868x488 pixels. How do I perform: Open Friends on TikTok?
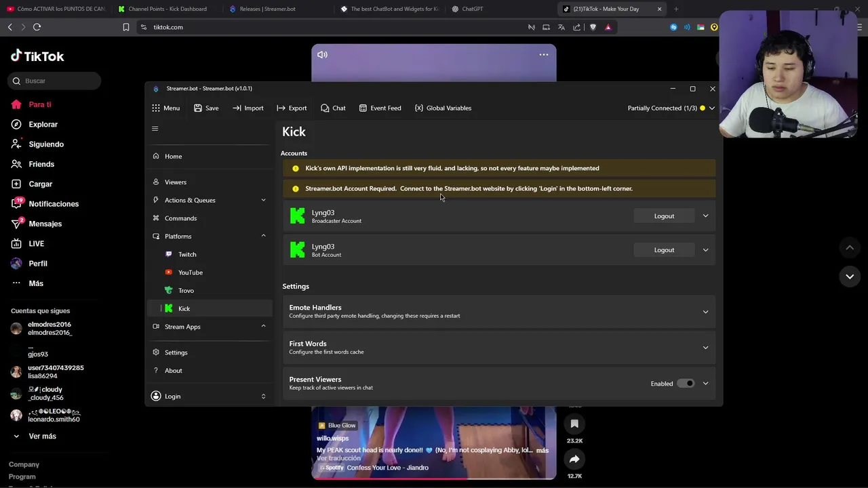click(33, 164)
